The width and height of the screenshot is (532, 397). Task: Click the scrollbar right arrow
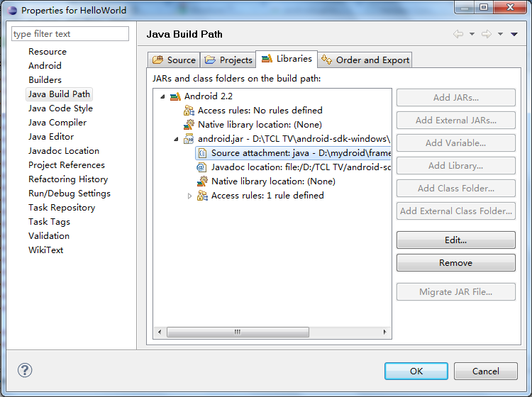[384, 332]
